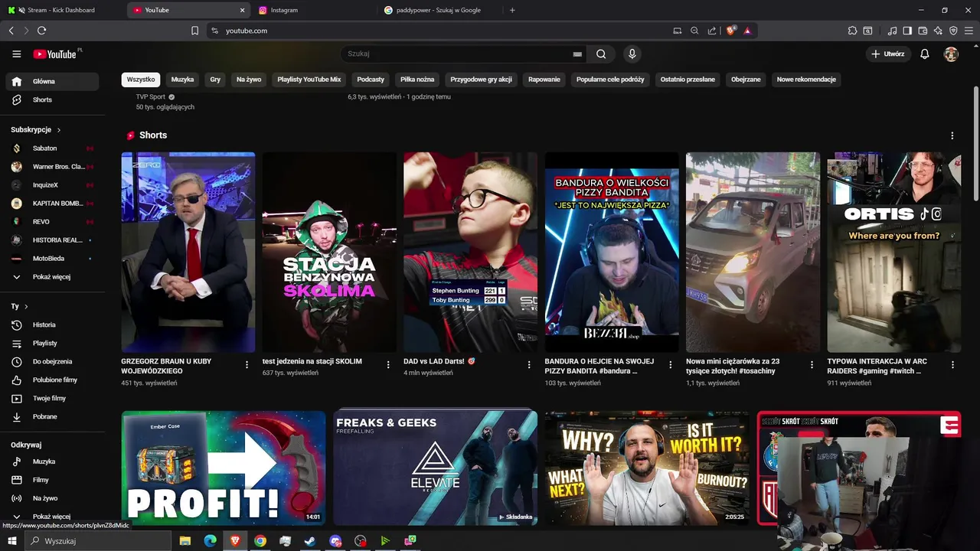Select the Na żywo filter chip

click(x=249, y=80)
